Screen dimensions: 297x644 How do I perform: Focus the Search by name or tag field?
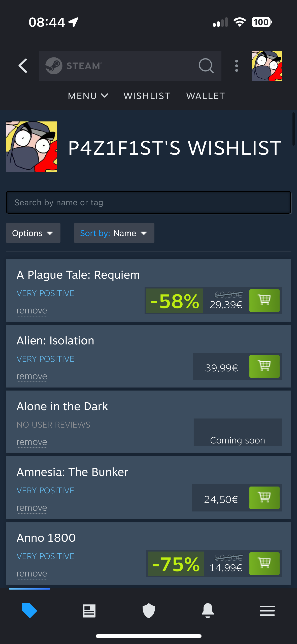[149, 202]
